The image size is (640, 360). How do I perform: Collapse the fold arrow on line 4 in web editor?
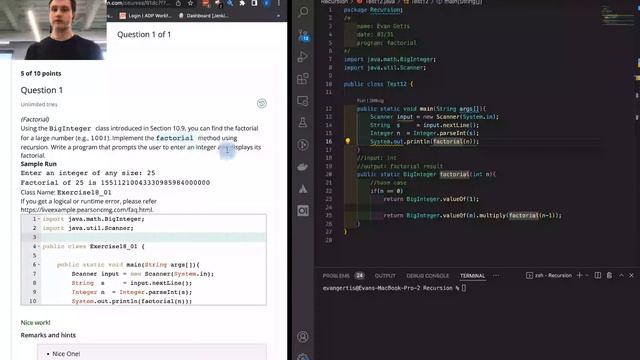click(39, 247)
